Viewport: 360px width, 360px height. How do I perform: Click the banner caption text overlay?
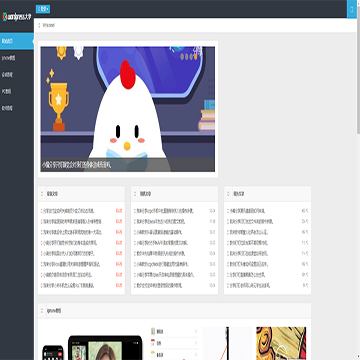pyautogui.click(x=76, y=165)
